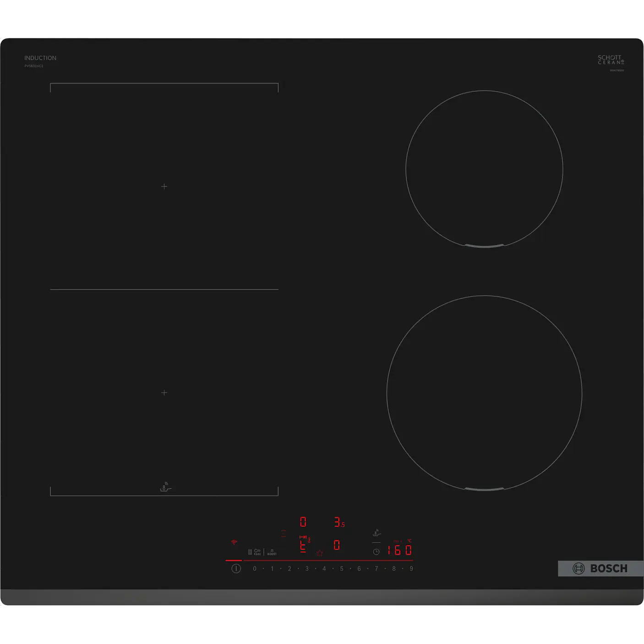The image size is (644, 644).
Task: Set power level 4 on slider
Action: 324,568
